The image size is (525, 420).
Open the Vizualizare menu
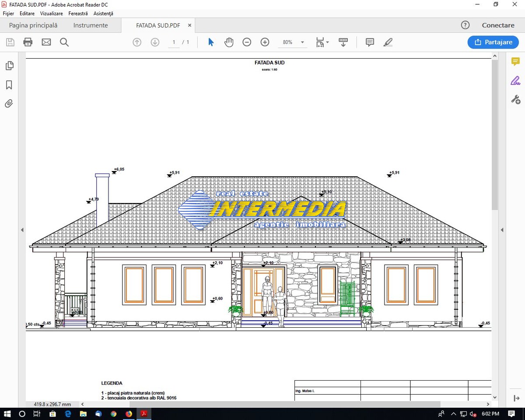click(x=51, y=14)
